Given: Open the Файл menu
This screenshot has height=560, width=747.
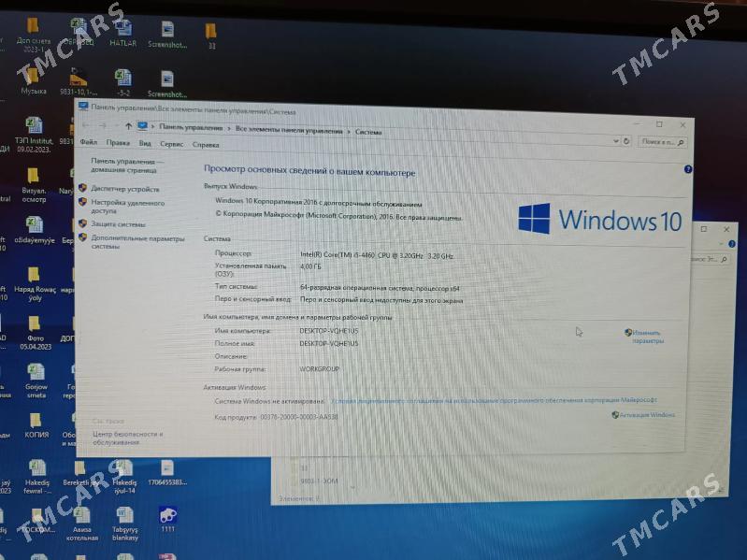Looking at the screenshot, I should tap(89, 143).
